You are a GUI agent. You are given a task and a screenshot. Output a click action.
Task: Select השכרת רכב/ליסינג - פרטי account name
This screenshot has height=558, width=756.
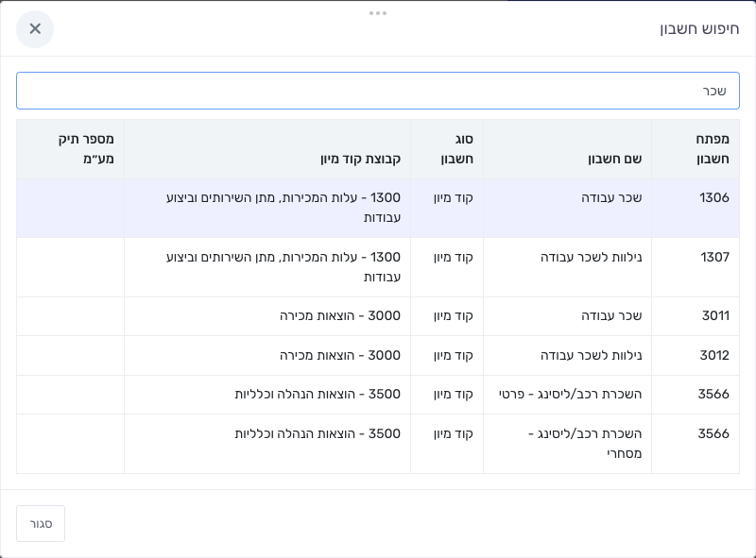[571, 394]
